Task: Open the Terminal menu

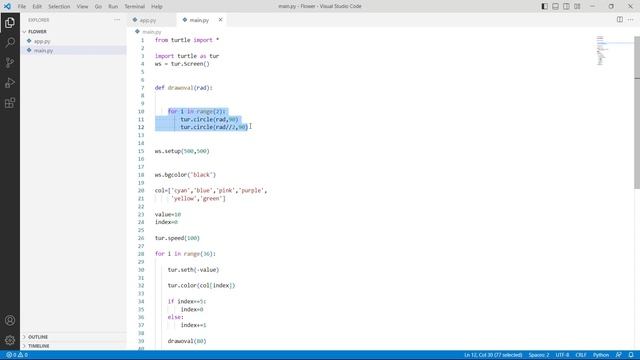Action: pyautogui.click(x=135, y=7)
